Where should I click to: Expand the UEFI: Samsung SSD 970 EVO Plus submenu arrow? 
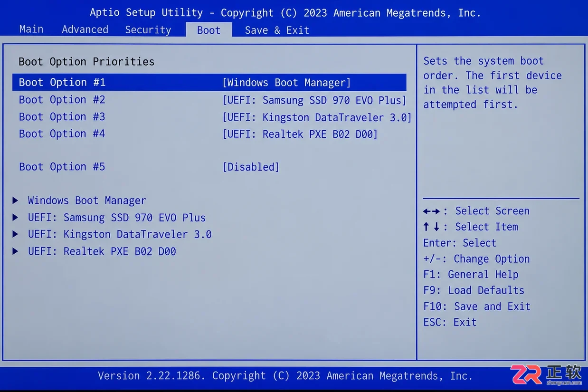click(16, 218)
